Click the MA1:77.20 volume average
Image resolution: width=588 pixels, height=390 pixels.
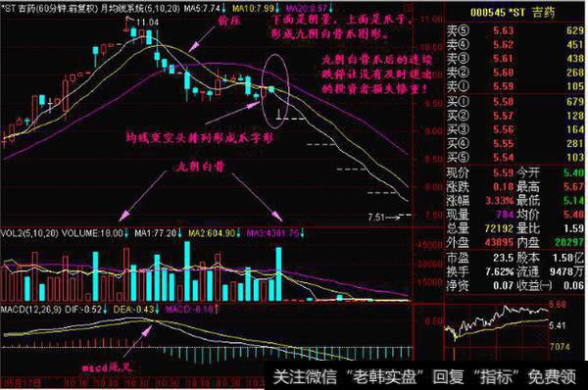(155, 233)
